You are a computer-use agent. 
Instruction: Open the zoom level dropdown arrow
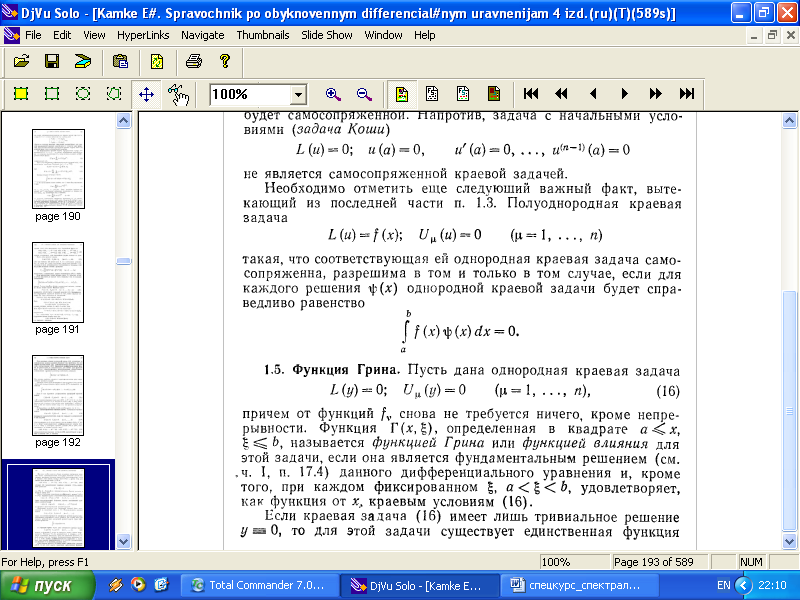[298, 94]
